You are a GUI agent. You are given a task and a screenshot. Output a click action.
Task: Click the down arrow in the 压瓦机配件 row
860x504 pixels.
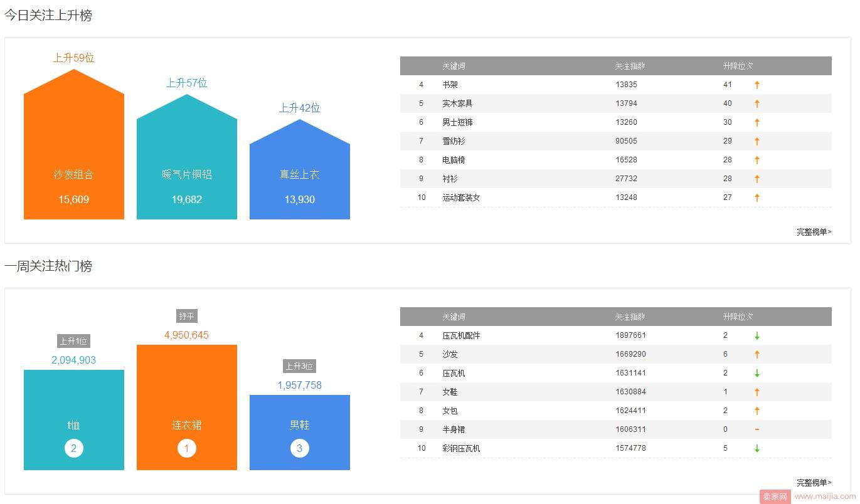pos(757,335)
